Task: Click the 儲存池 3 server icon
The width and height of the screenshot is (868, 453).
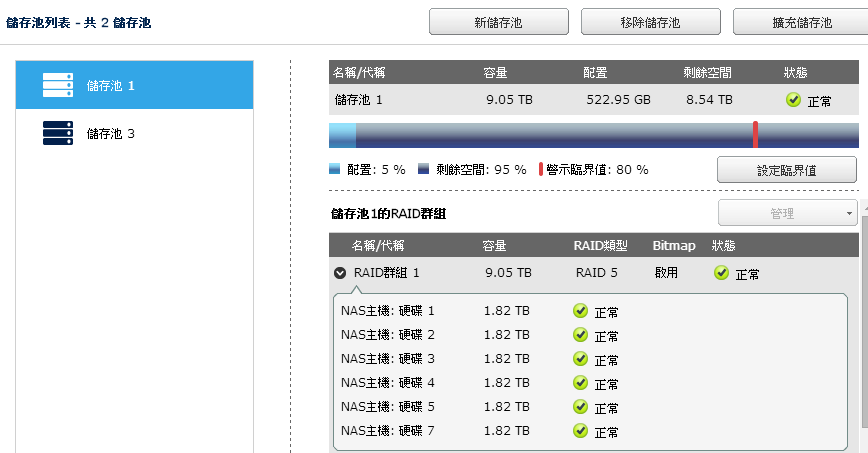Action: 58,133
